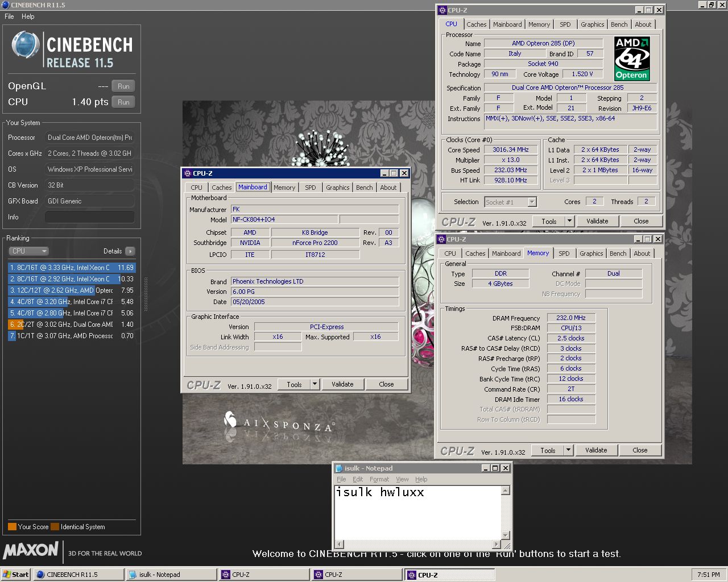Click the Cinebench Info input field
This screenshot has width=728, height=582.
pos(90,217)
